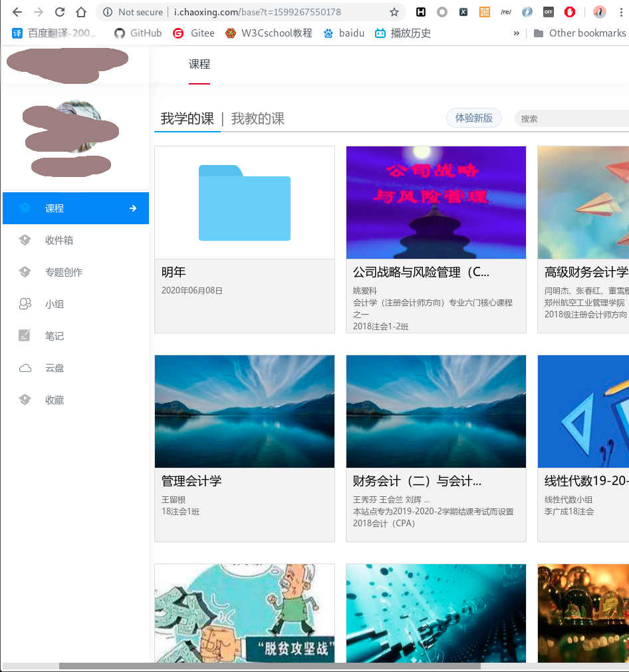The height and width of the screenshot is (672, 629).
Task: Open the black H extension icon
Action: pyautogui.click(x=421, y=12)
